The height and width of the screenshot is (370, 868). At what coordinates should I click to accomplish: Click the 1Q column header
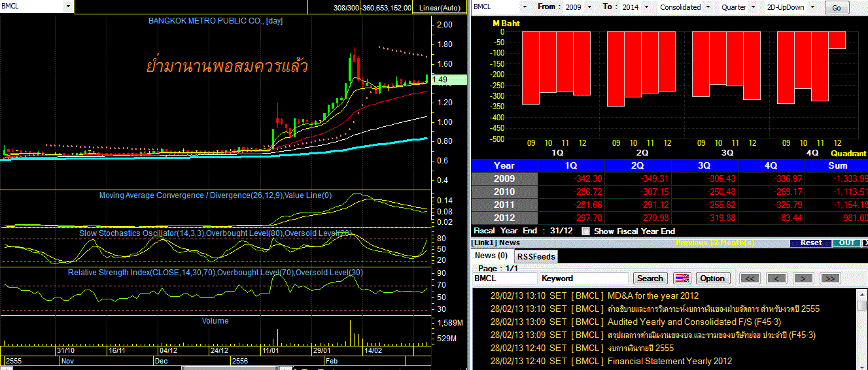tap(571, 166)
